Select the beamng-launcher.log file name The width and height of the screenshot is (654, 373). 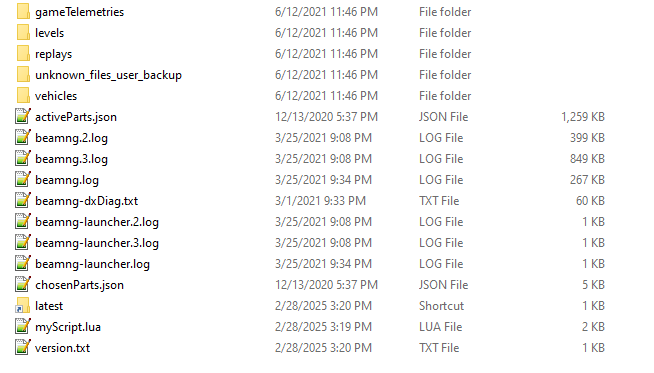(93, 264)
